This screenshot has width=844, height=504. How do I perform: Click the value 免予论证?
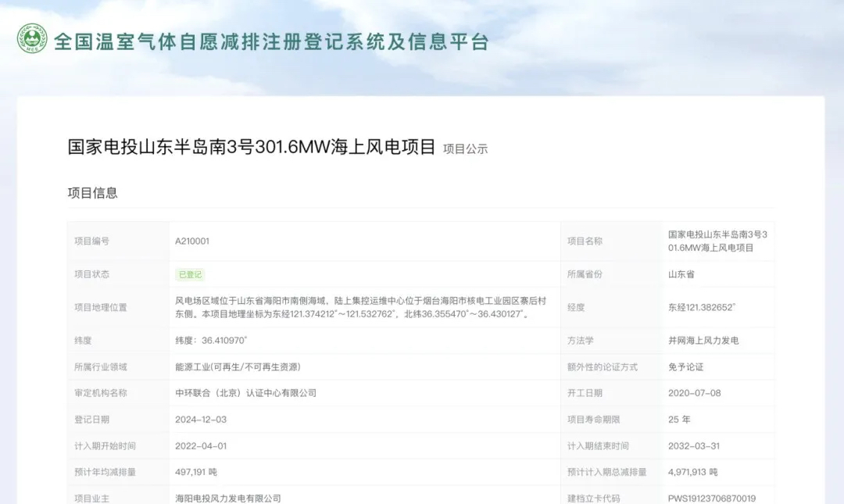click(686, 366)
